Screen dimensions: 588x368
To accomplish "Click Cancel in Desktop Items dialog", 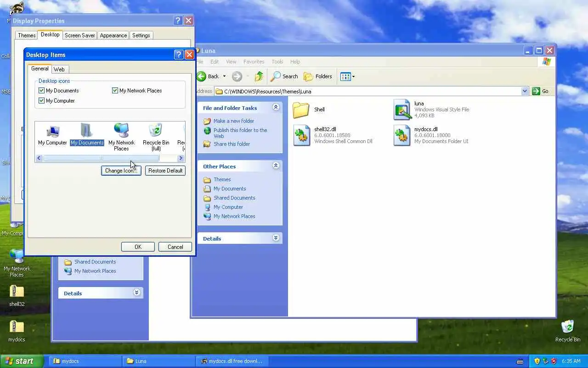I will coord(175,247).
